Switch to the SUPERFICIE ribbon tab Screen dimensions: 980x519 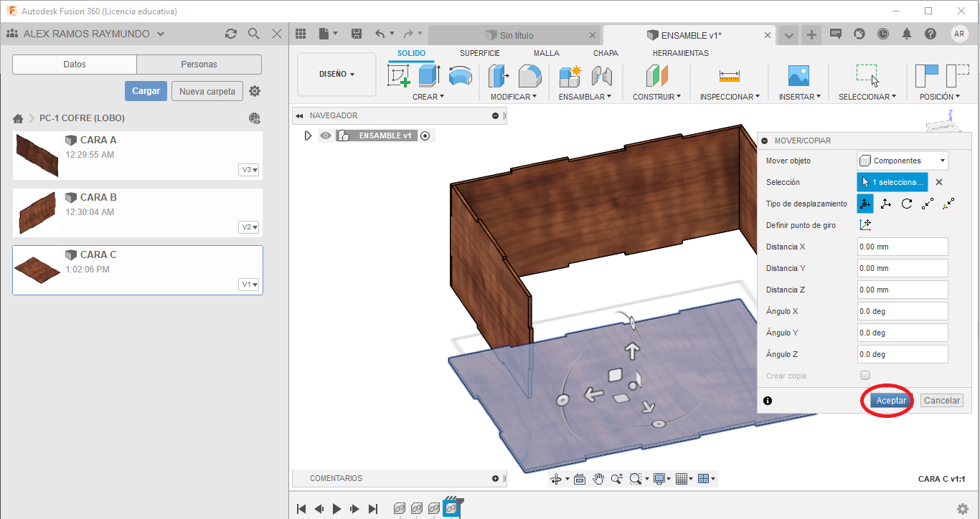(x=479, y=53)
